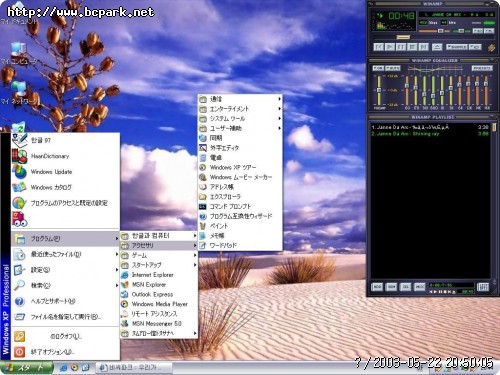Click Windows Update in Start menu
The height and width of the screenshot is (375, 500).
click(x=65, y=172)
